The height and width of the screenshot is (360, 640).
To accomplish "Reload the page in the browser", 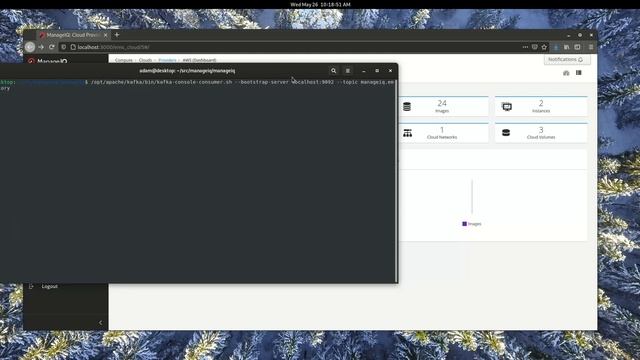I will 52,47.
